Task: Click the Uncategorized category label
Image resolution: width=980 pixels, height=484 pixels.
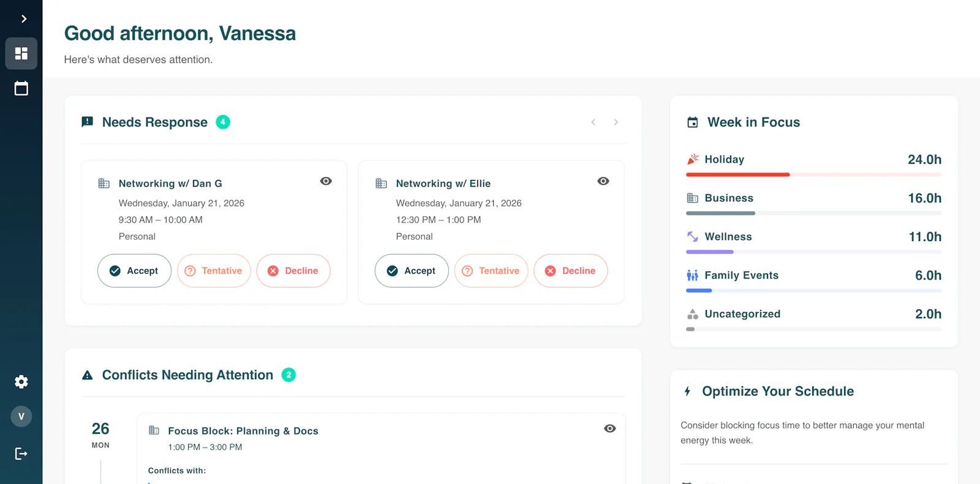Action: 742,314
